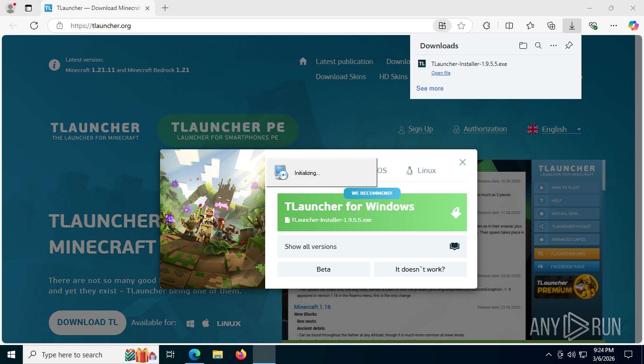Click the Downloads toolbar button

[x=572, y=26]
